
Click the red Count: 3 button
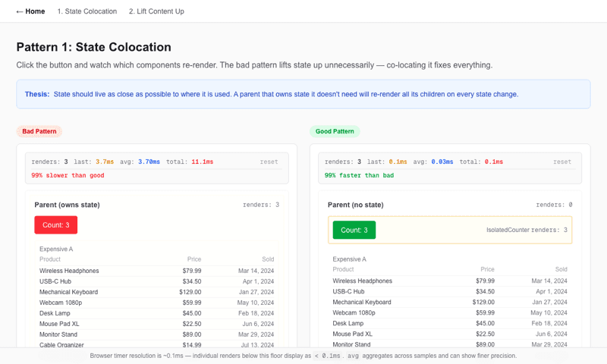click(x=55, y=225)
